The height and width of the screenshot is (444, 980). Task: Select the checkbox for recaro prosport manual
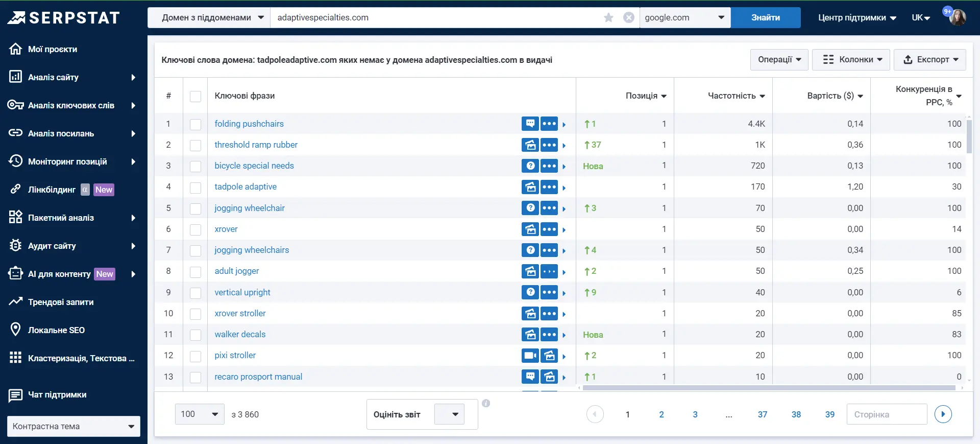pyautogui.click(x=195, y=377)
